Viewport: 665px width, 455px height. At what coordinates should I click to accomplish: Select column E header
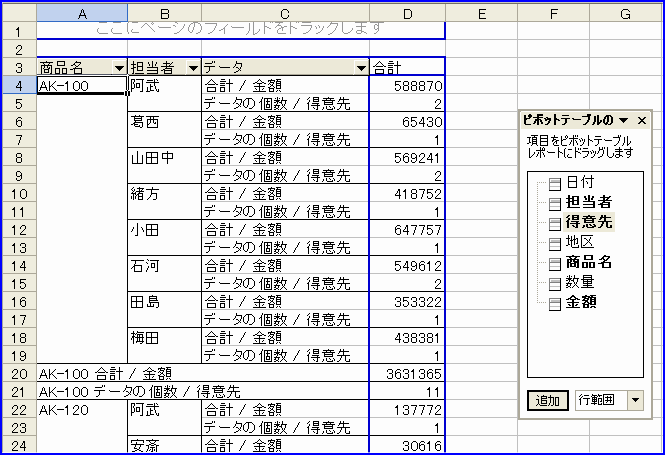coord(481,14)
